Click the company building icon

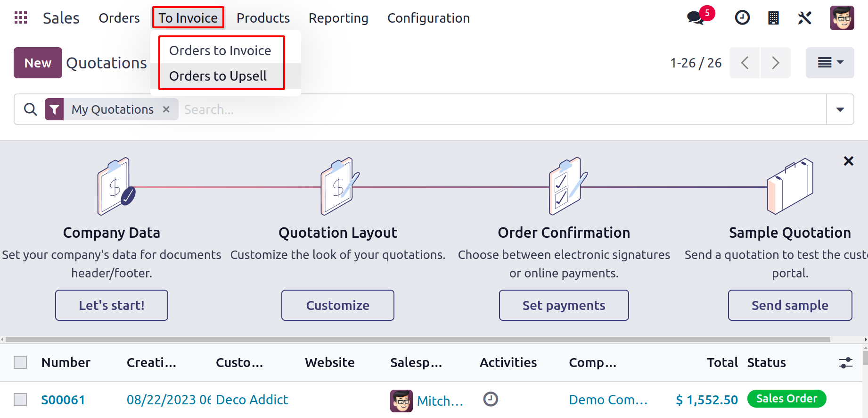[773, 18]
